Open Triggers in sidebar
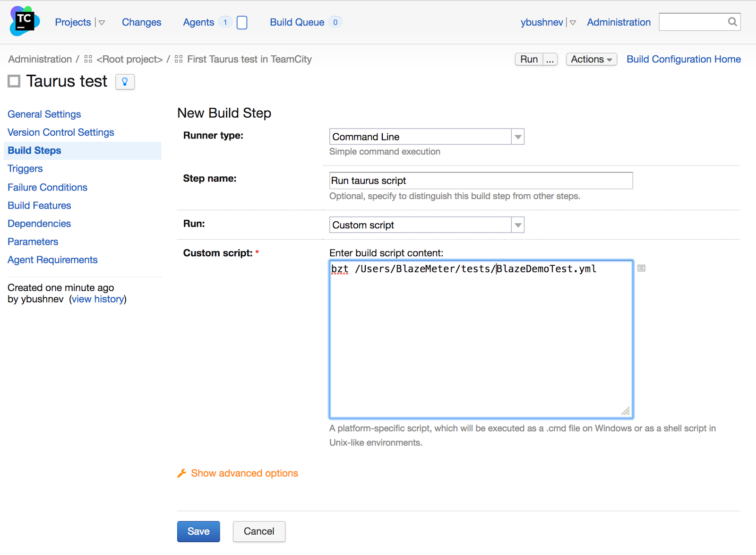This screenshot has height=555, width=756. coord(25,169)
